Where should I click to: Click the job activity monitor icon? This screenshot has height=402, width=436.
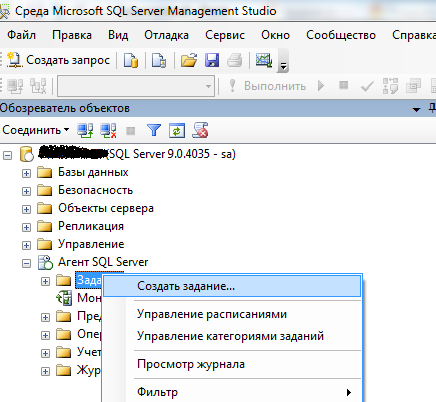64,298
